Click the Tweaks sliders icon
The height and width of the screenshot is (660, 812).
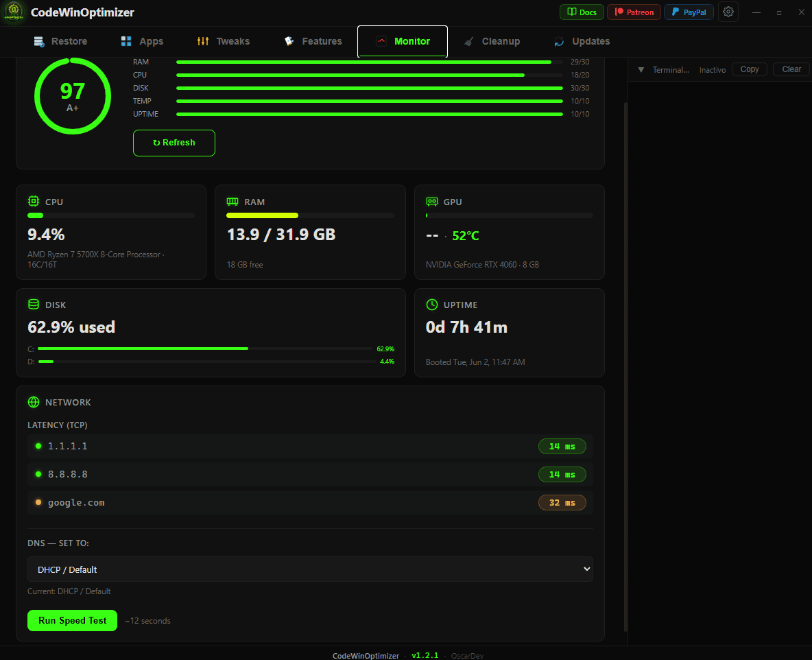[203, 41]
